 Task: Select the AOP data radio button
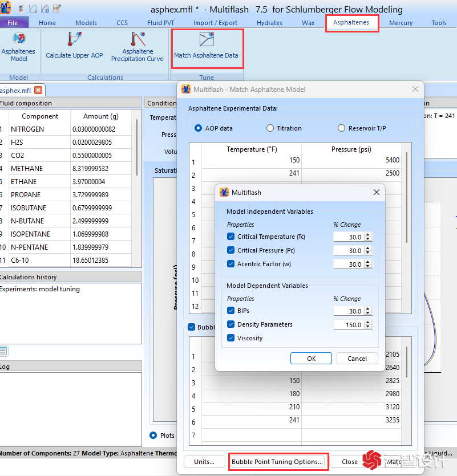(x=198, y=128)
